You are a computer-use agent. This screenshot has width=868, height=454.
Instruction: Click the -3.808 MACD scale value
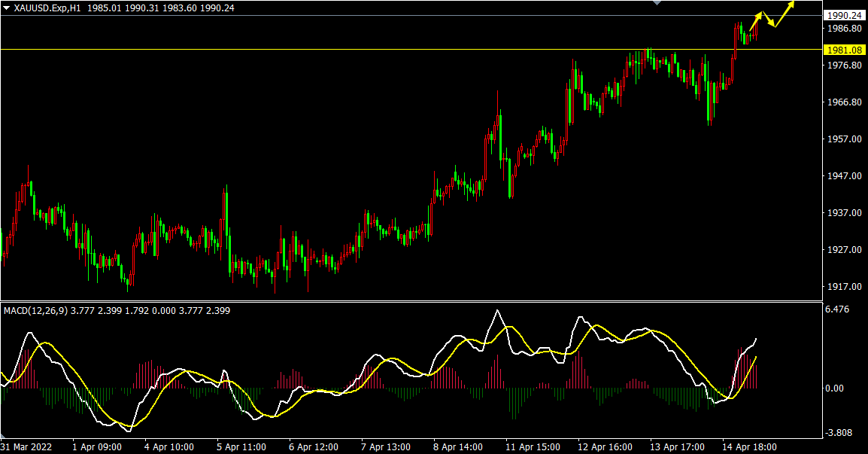click(x=839, y=433)
